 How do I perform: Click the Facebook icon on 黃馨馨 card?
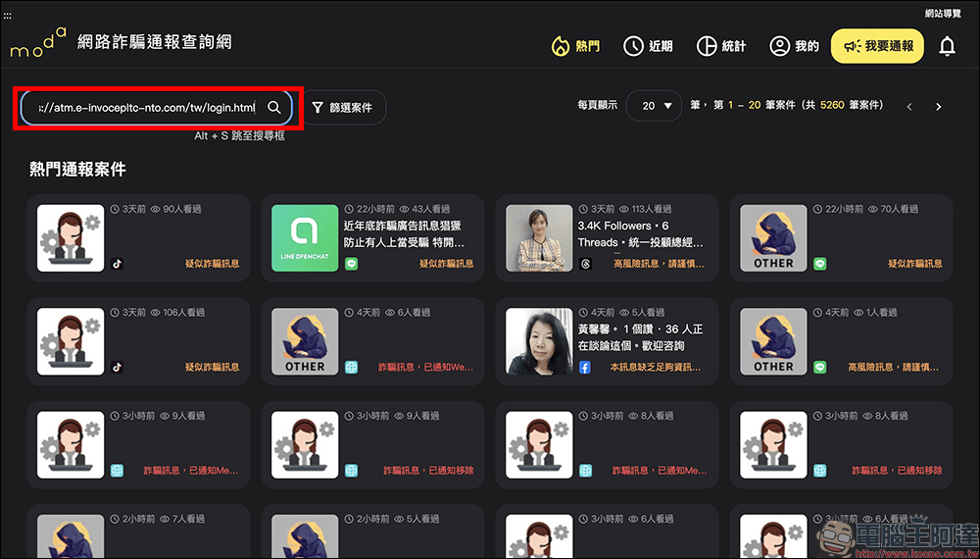585,367
